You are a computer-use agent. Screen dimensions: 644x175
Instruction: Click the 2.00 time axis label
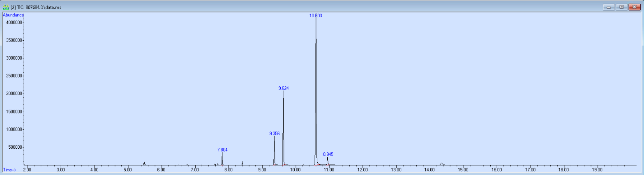27,170
